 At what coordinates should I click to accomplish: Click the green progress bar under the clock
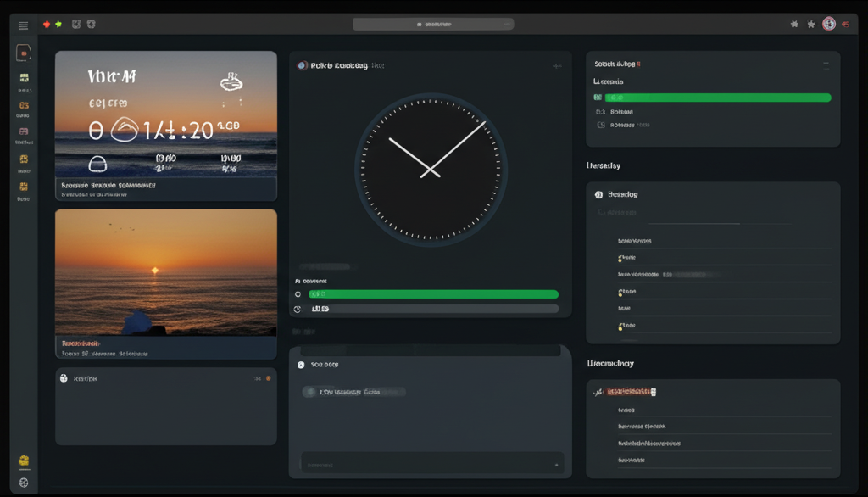tap(433, 294)
